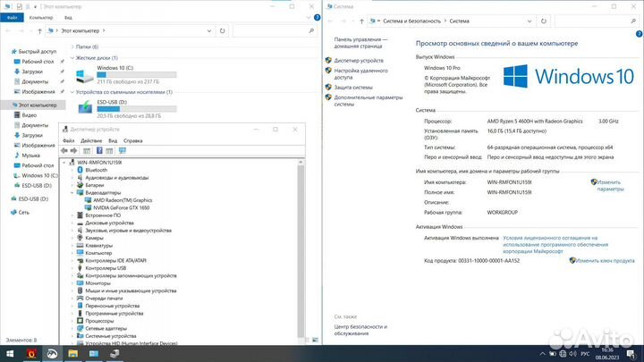
Task: Expand the Контроллеры USB category
Action: point(72,268)
